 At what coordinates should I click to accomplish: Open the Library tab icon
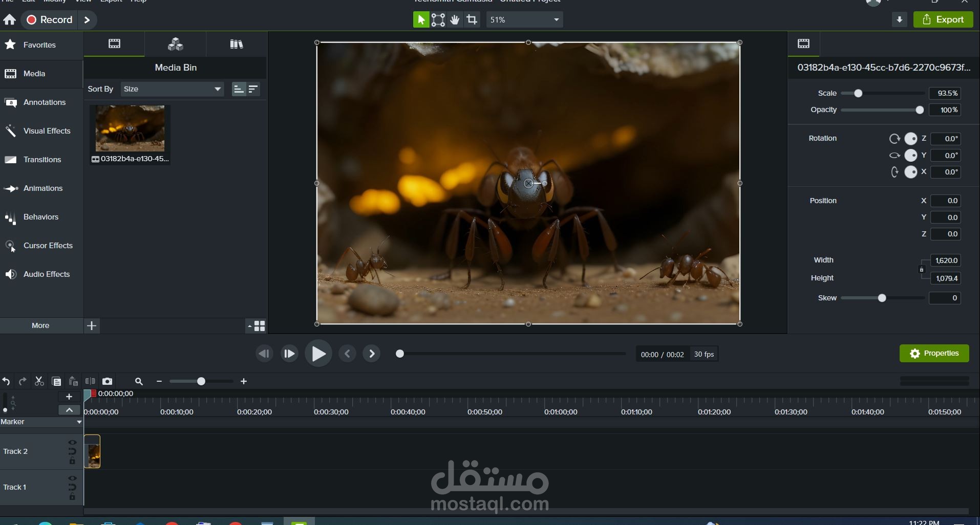(236, 44)
